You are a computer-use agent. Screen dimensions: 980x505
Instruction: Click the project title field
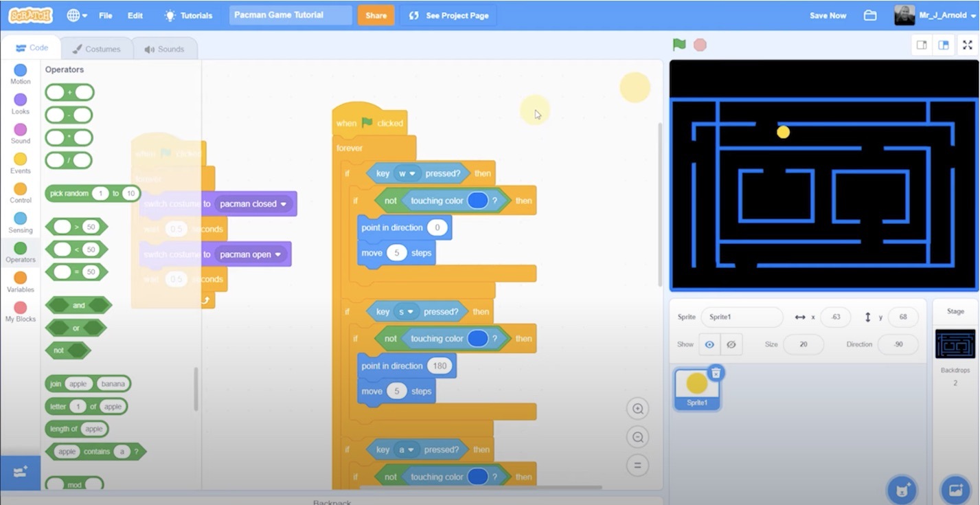coord(290,15)
